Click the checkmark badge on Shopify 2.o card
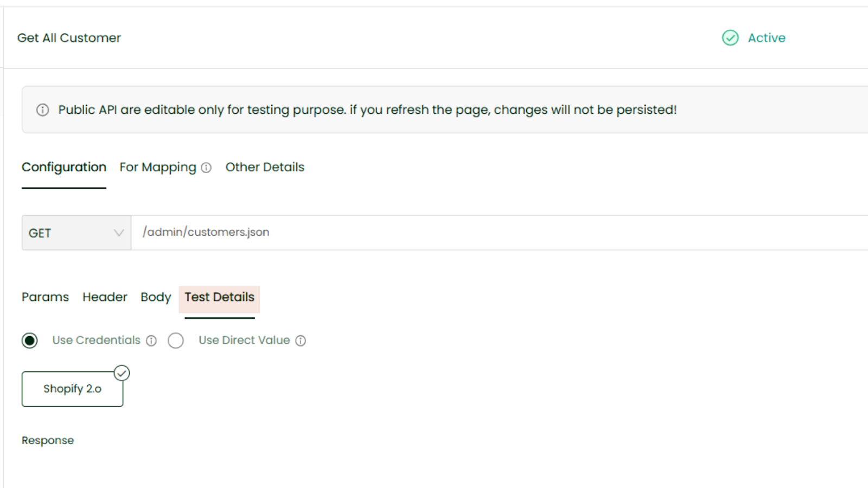The image size is (868, 488). click(122, 373)
